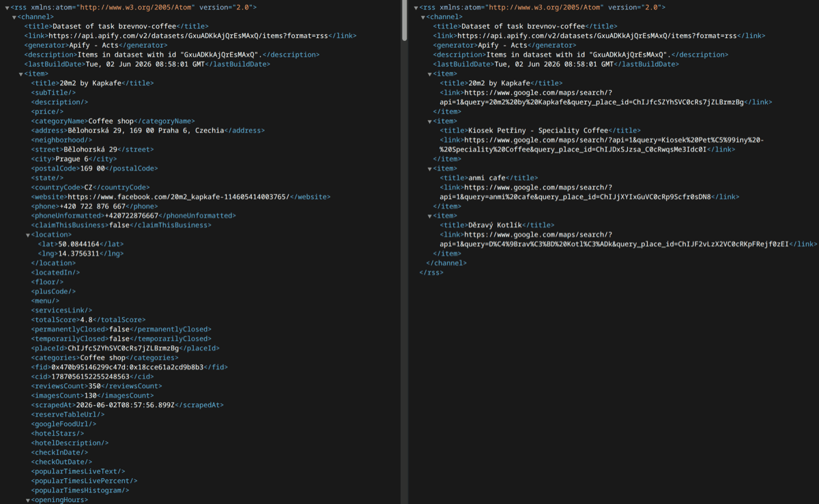Viewport: 819px width, 504px height.
Task: Collapse the rss root node in left pane
Action: coord(7,8)
